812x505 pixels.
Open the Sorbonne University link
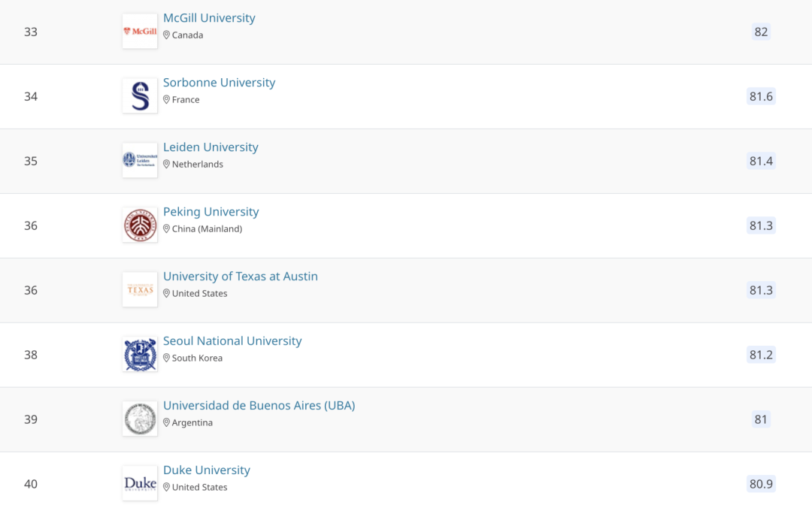219,83
